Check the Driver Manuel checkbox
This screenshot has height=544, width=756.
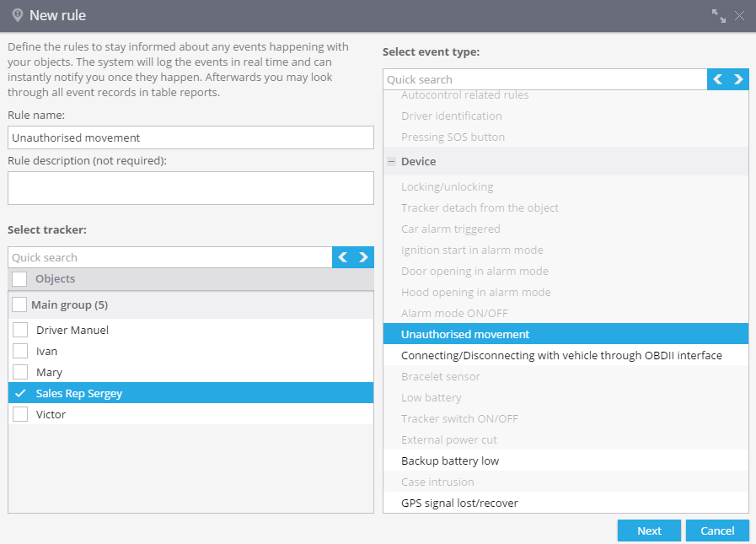pos(20,330)
